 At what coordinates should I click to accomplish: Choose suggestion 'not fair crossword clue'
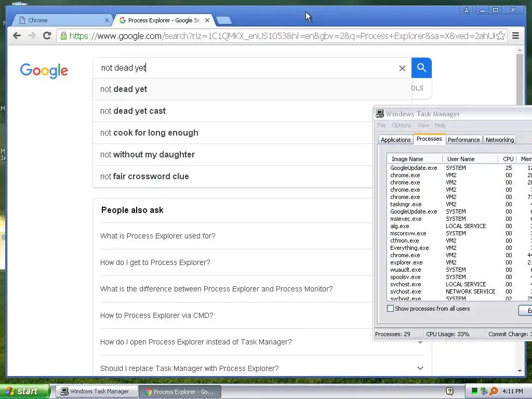(x=232, y=177)
